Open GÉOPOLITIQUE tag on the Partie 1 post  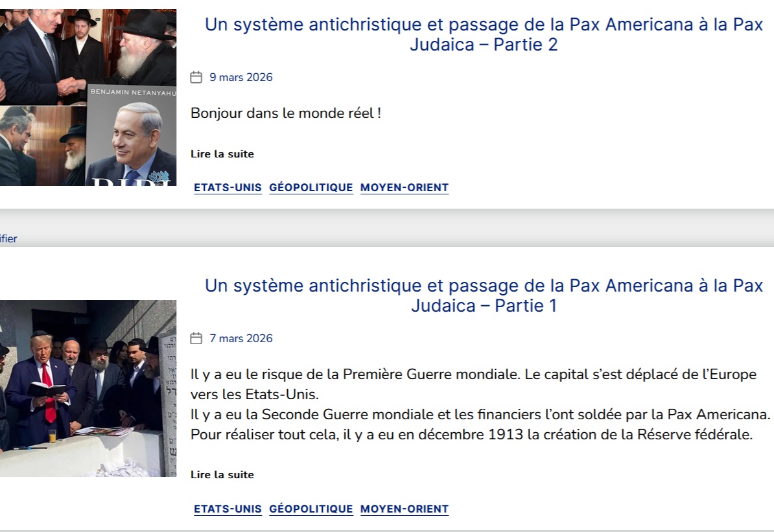311,509
